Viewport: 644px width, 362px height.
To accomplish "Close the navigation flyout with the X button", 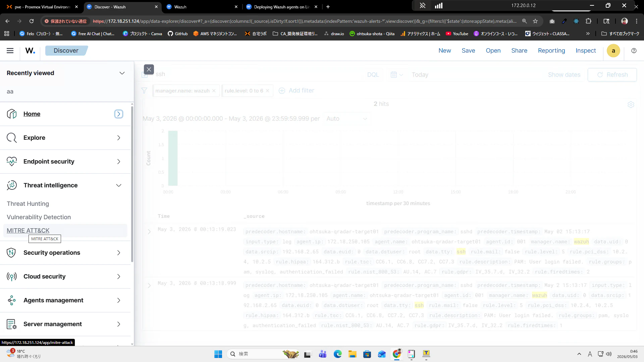I will click(149, 69).
